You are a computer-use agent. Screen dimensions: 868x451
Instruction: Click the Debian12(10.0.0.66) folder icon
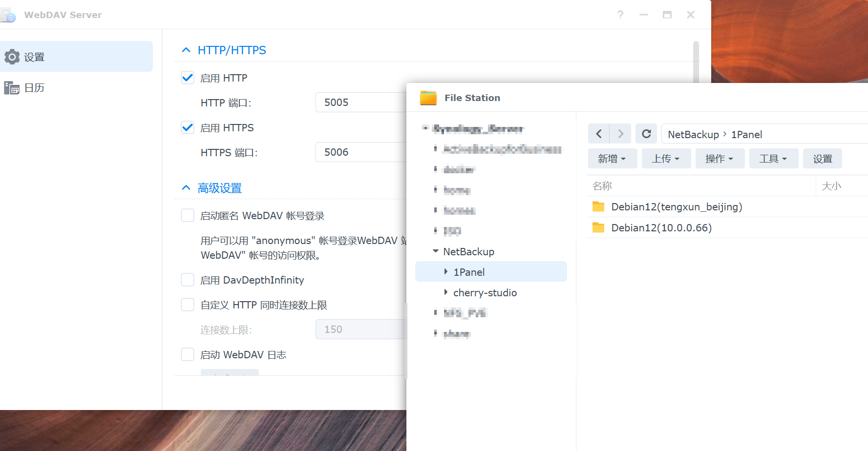point(598,227)
